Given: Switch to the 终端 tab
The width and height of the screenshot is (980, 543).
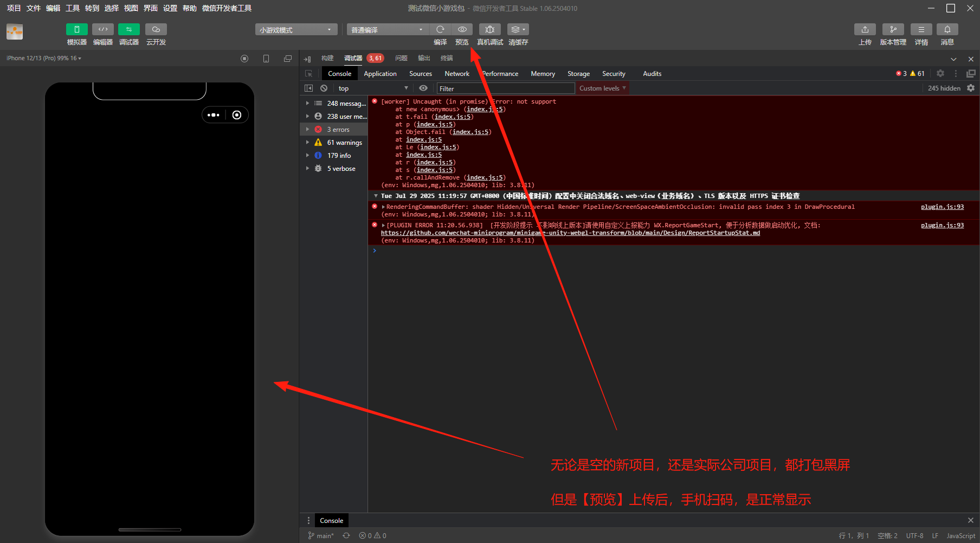Looking at the screenshot, I should 447,58.
